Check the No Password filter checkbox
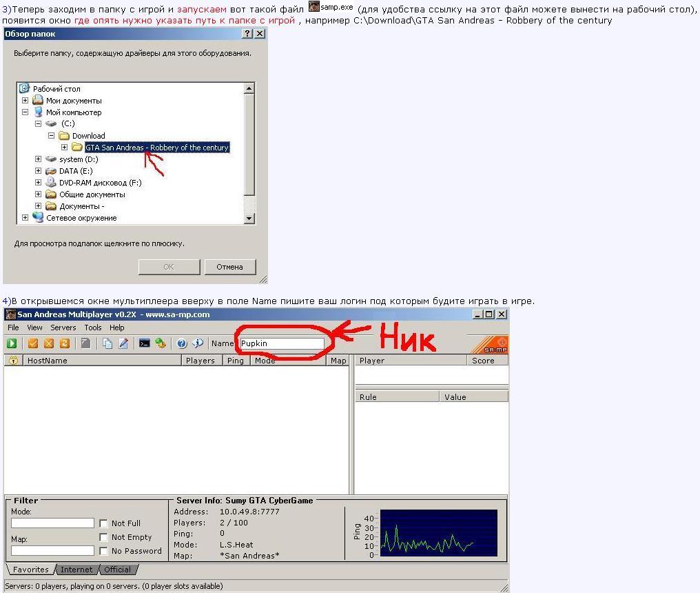This screenshot has width=700, height=593. tap(103, 552)
